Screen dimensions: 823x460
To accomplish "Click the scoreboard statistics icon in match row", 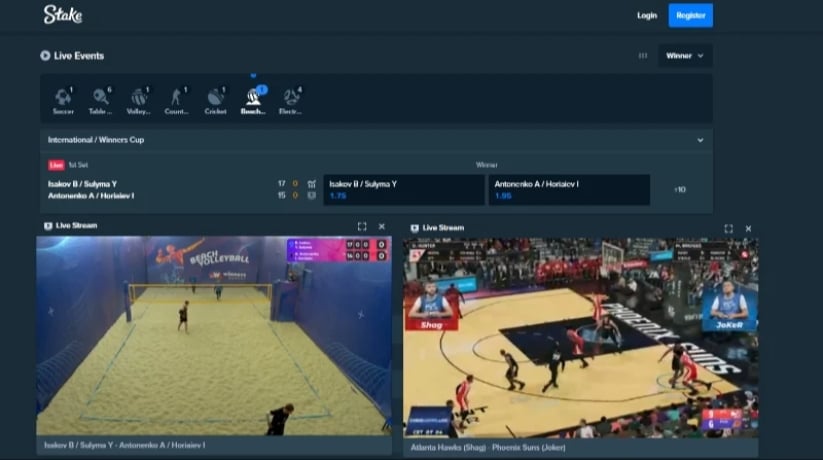I will 312,184.
